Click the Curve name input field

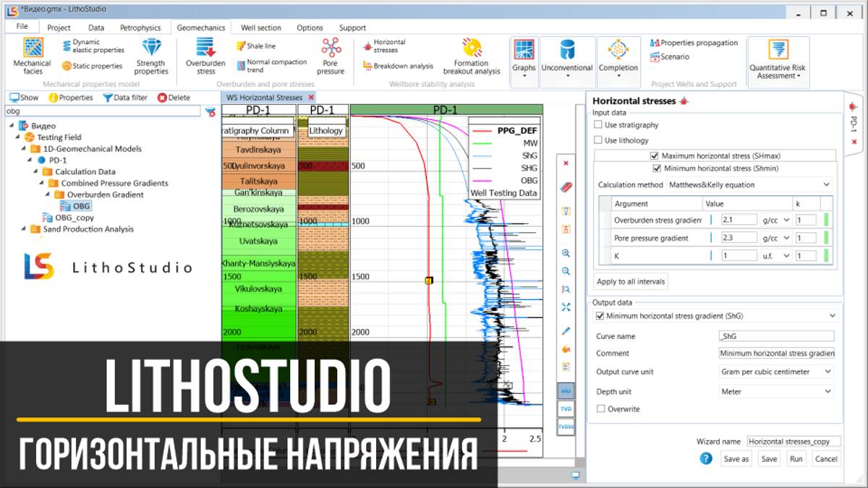[776, 336]
